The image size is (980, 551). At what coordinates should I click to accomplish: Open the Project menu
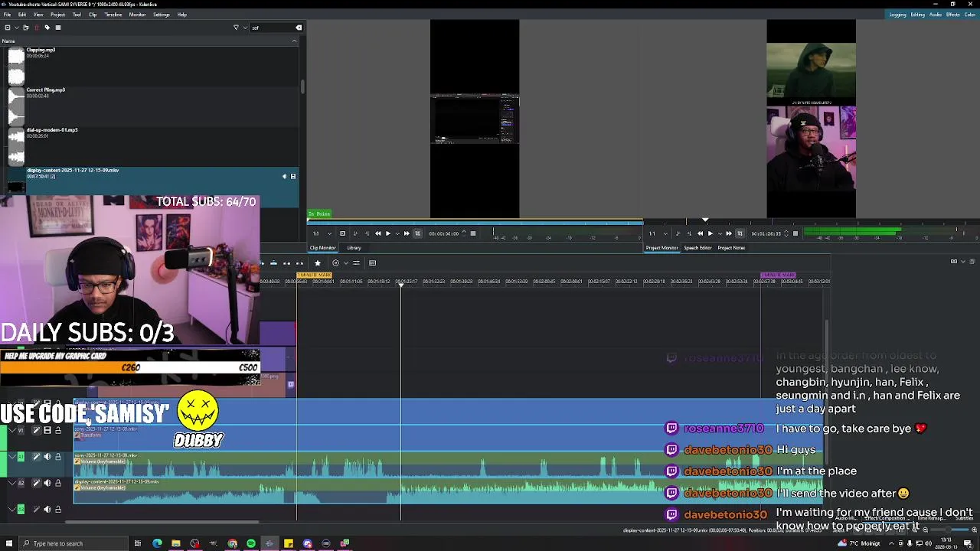57,15
